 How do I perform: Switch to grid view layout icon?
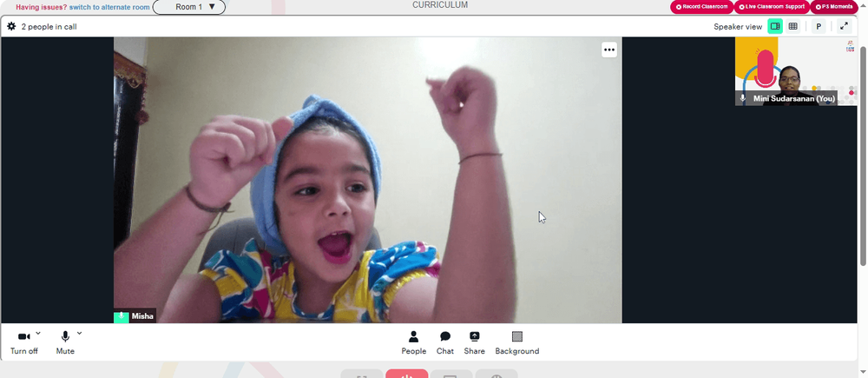[792, 26]
